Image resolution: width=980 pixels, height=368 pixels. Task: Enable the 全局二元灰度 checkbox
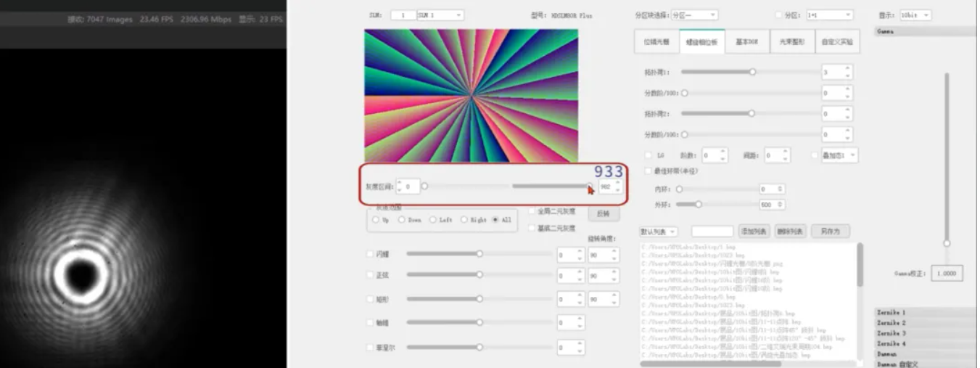(532, 211)
